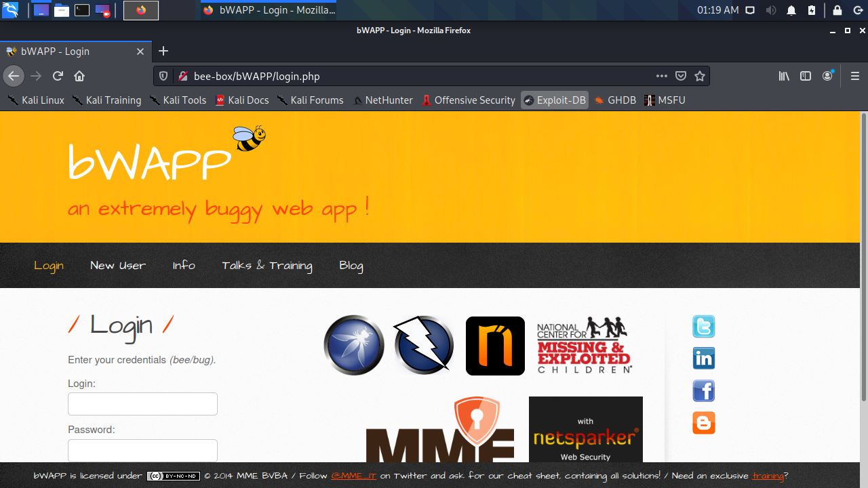This screenshot has height=488, width=868.
Task: Open the Blogger icon on the page
Action: click(x=704, y=423)
